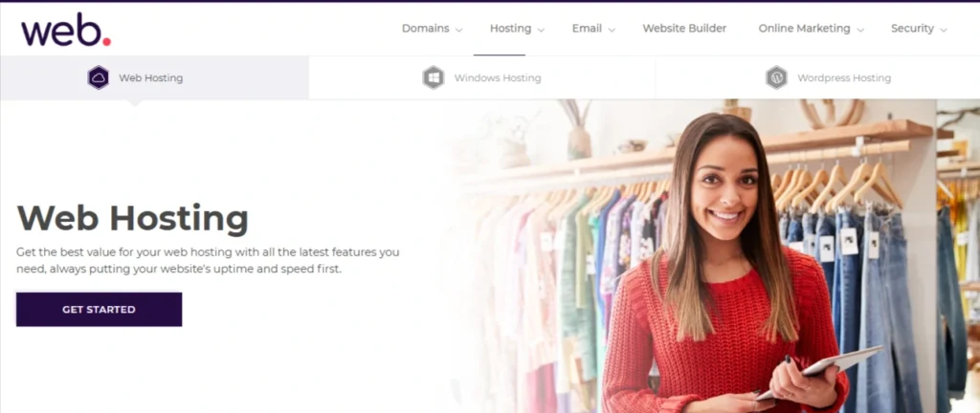Switch to the Windows Hosting tab label

[x=498, y=78]
